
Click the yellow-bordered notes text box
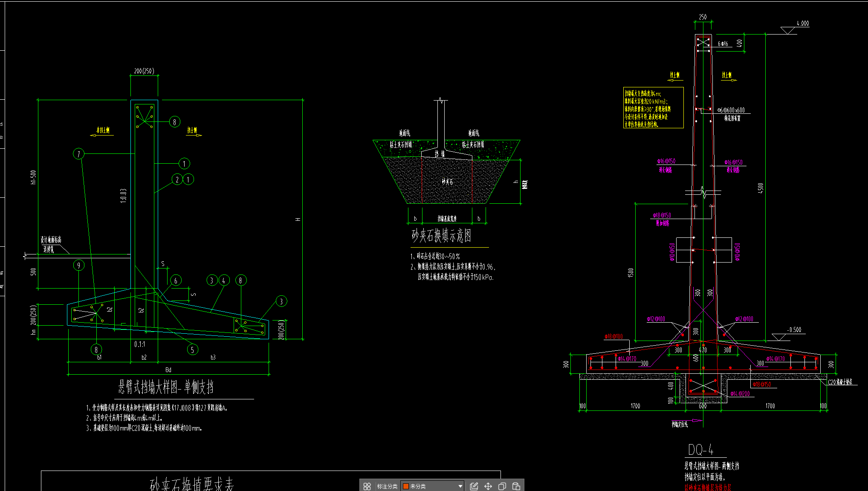click(x=653, y=108)
